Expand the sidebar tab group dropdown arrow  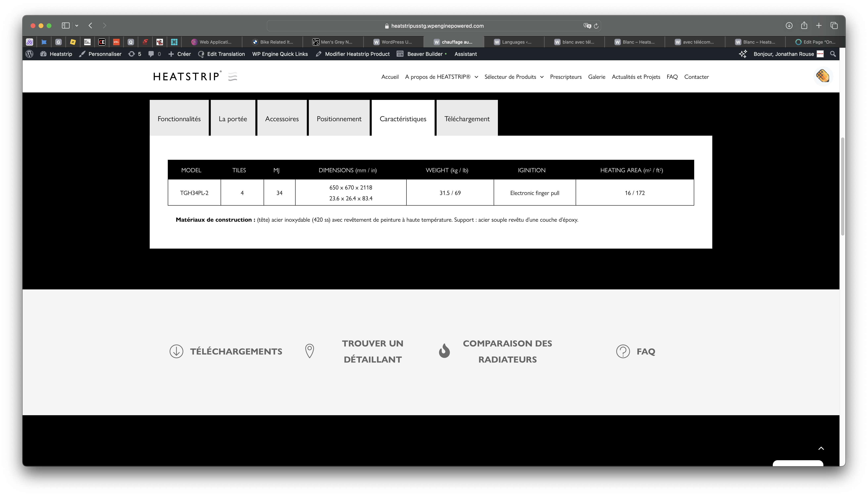[77, 26]
